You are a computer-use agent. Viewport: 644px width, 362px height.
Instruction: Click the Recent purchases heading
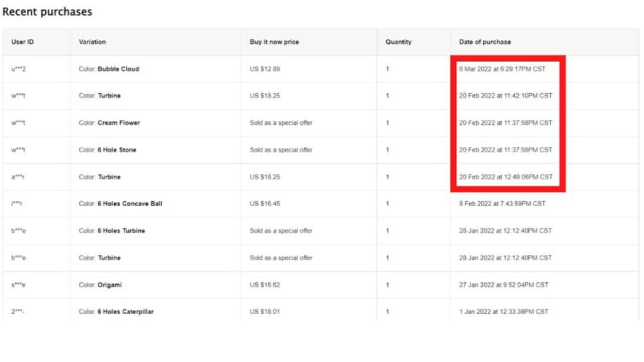point(47,12)
